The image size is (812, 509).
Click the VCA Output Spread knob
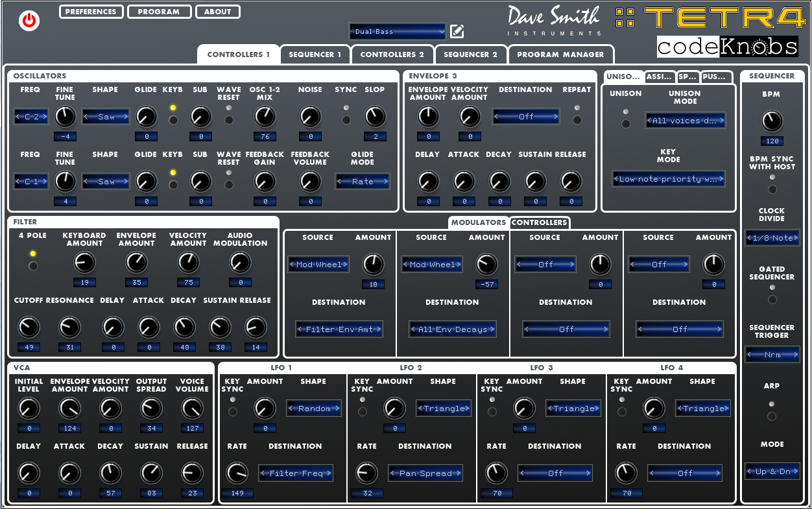pyautogui.click(x=151, y=408)
